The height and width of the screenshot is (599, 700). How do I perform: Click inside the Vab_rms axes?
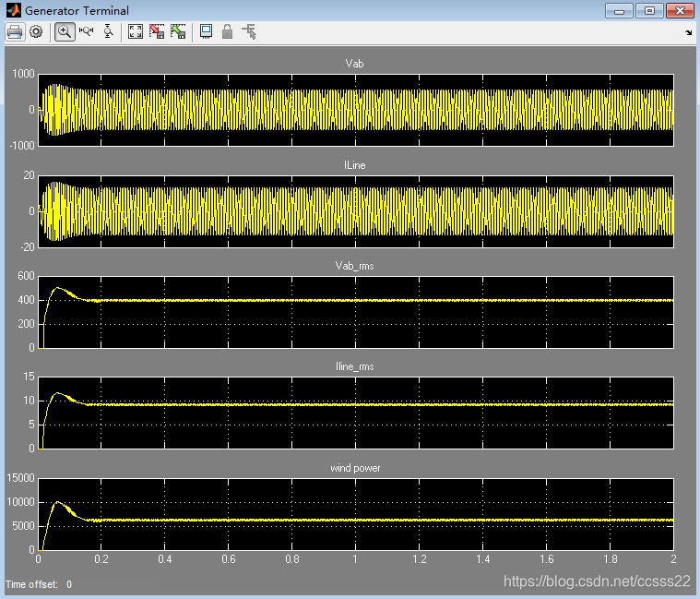(x=356, y=312)
